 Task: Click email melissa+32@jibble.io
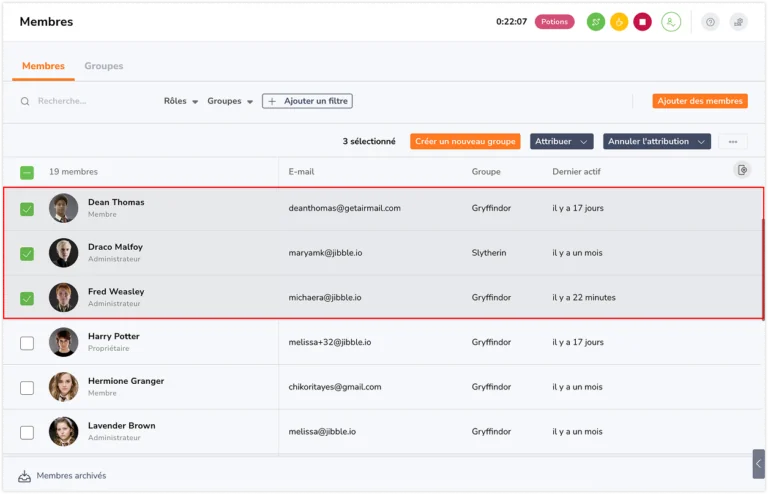point(330,342)
